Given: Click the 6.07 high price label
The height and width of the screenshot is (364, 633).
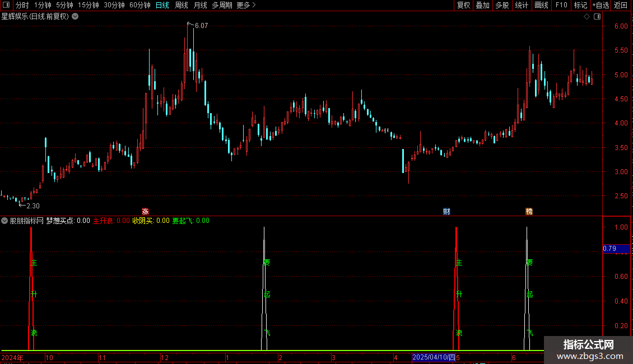Looking at the screenshot, I should (202, 25).
